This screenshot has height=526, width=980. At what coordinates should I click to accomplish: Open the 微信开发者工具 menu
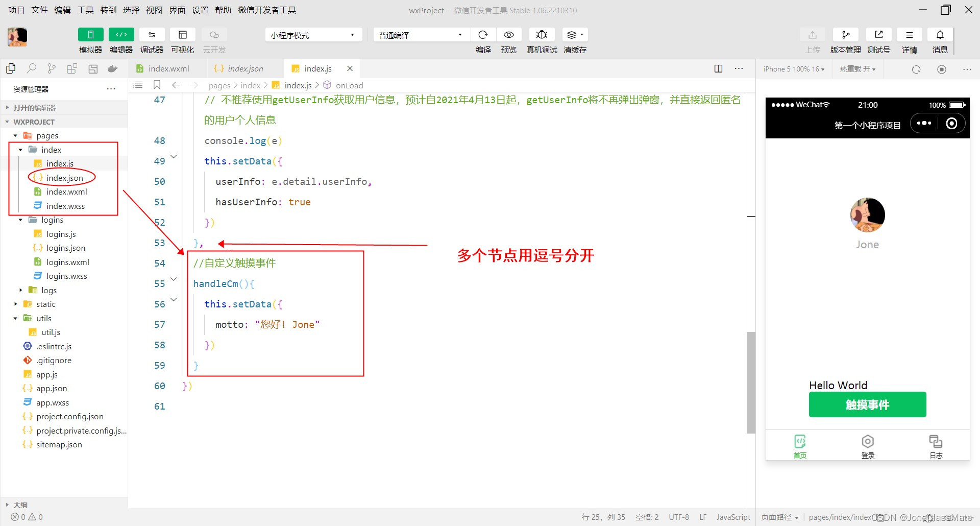click(x=267, y=10)
